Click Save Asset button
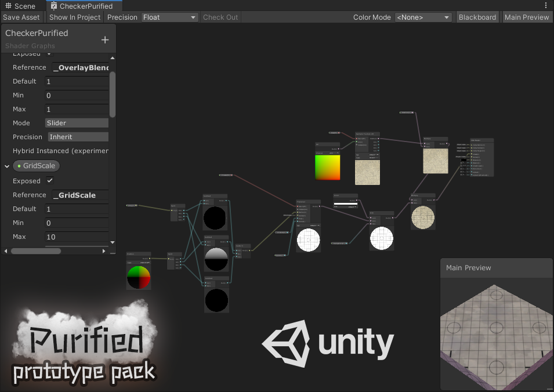 coord(21,17)
